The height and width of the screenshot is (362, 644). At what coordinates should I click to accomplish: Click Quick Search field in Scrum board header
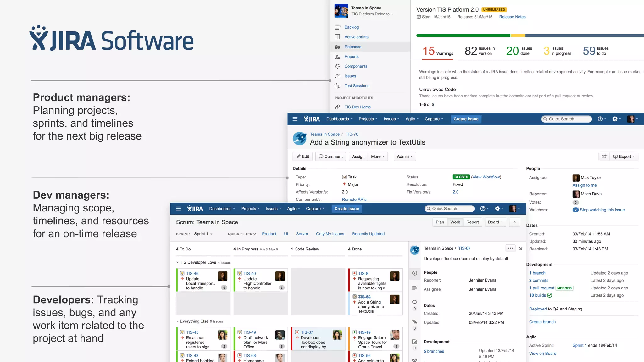click(x=449, y=209)
